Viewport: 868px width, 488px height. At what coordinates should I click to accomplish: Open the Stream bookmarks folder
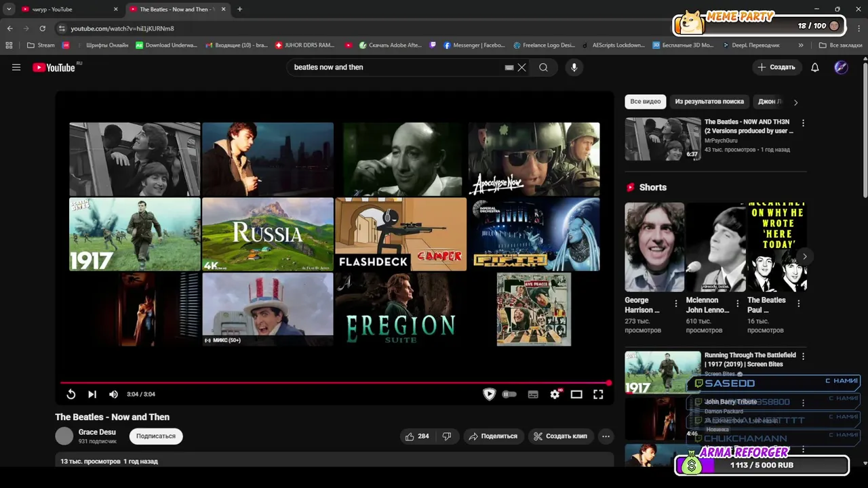coord(41,45)
